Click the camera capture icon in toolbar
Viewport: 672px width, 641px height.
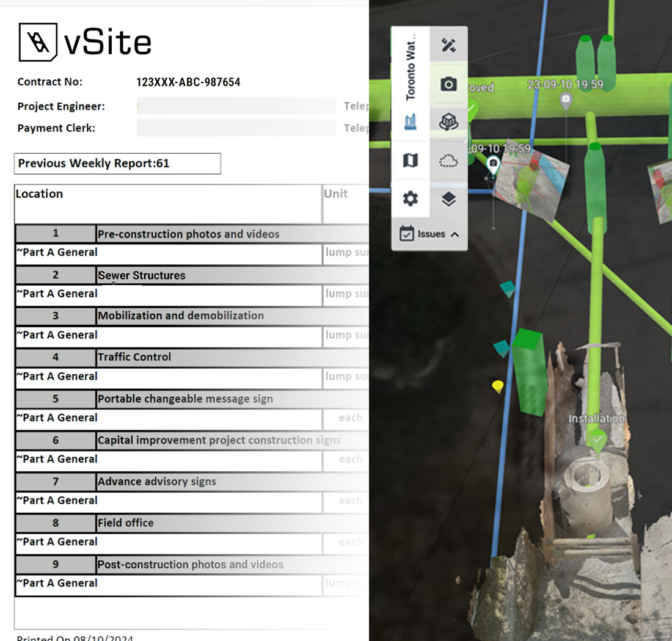448,84
